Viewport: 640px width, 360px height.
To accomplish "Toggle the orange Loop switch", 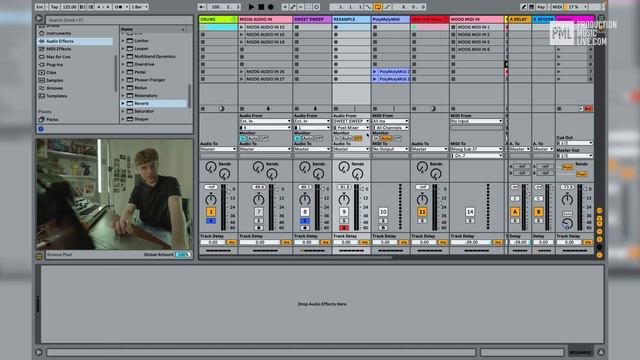I will click(x=378, y=7).
